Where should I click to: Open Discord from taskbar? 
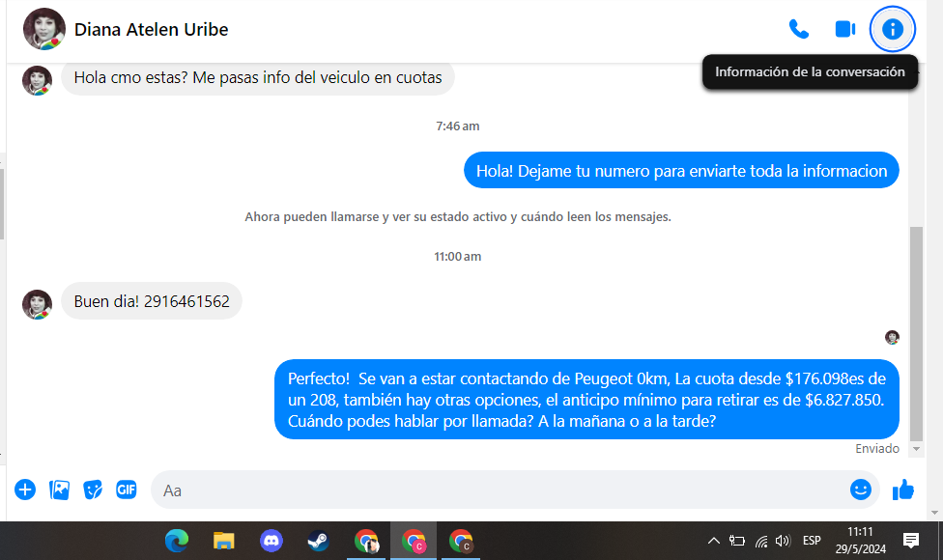pyautogui.click(x=271, y=542)
